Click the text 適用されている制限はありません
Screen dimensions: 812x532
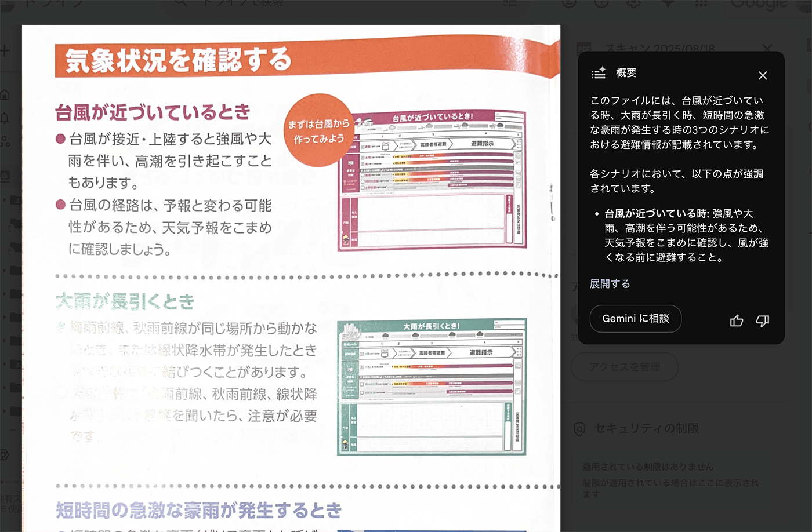click(648, 467)
